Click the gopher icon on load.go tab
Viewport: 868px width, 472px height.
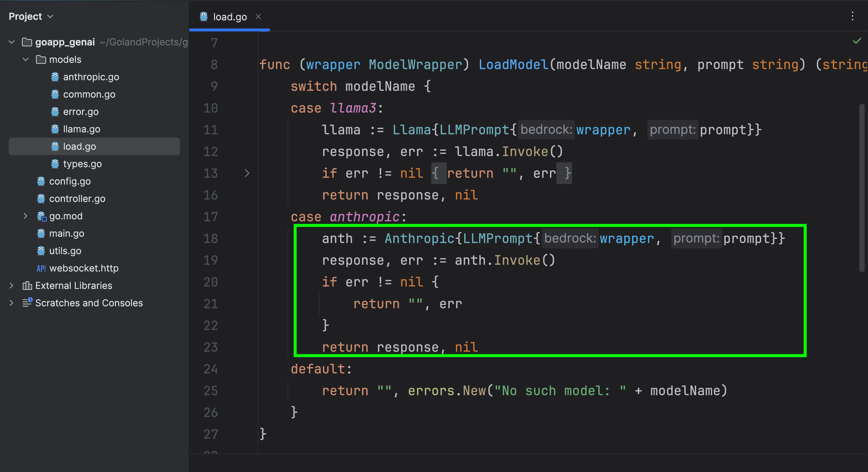[x=203, y=16]
